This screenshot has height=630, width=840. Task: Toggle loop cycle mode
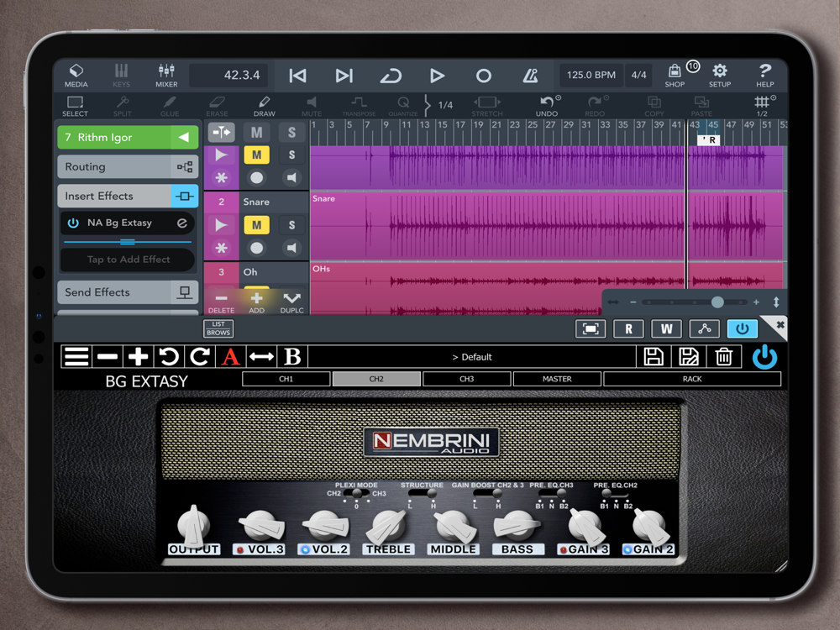(x=391, y=76)
